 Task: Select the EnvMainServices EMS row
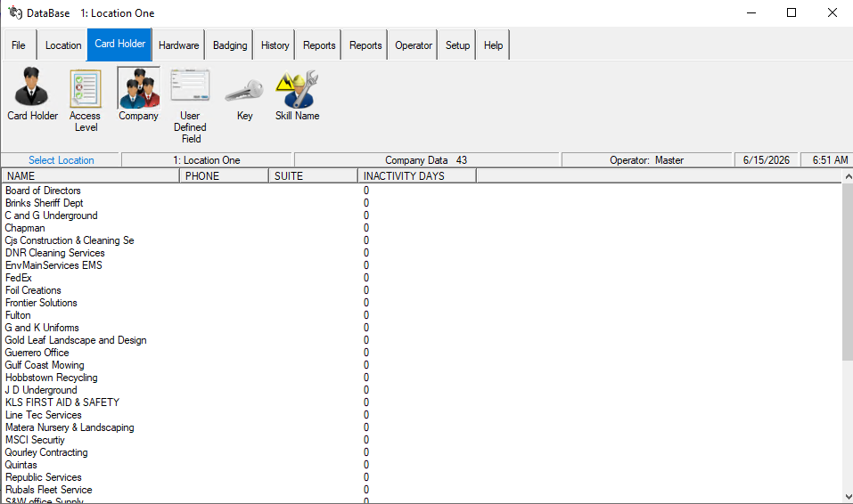pyautogui.click(x=422, y=265)
